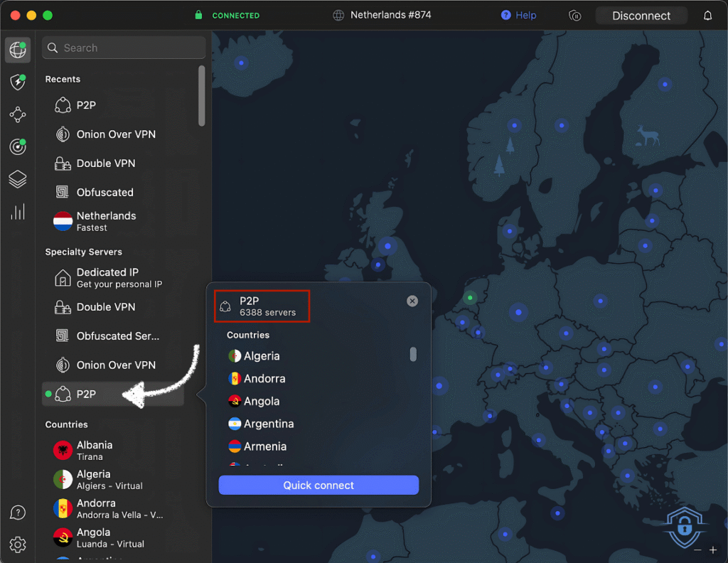Zoom out the map with minus button
Screen dimensions: 728x563
[697, 549]
